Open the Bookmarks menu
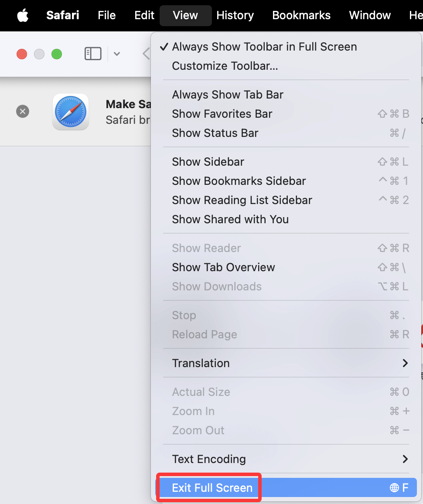Screen dimensions: 423x504 [x=301, y=15]
